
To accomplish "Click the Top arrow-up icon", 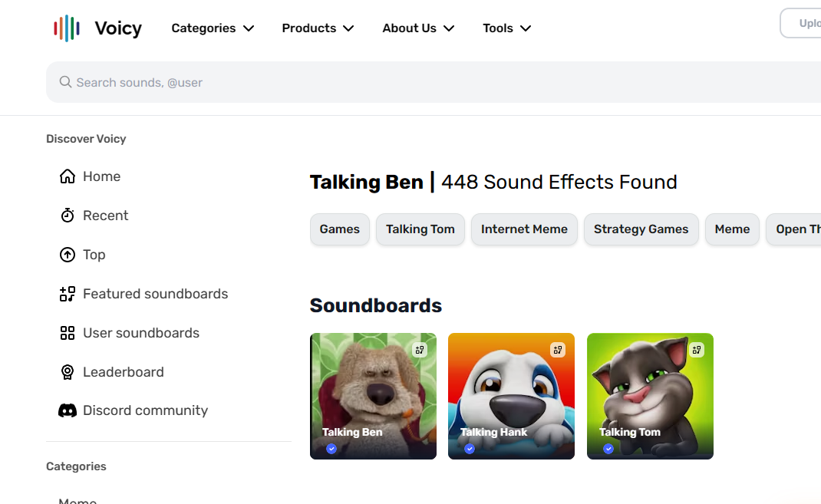I will (68, 255).
